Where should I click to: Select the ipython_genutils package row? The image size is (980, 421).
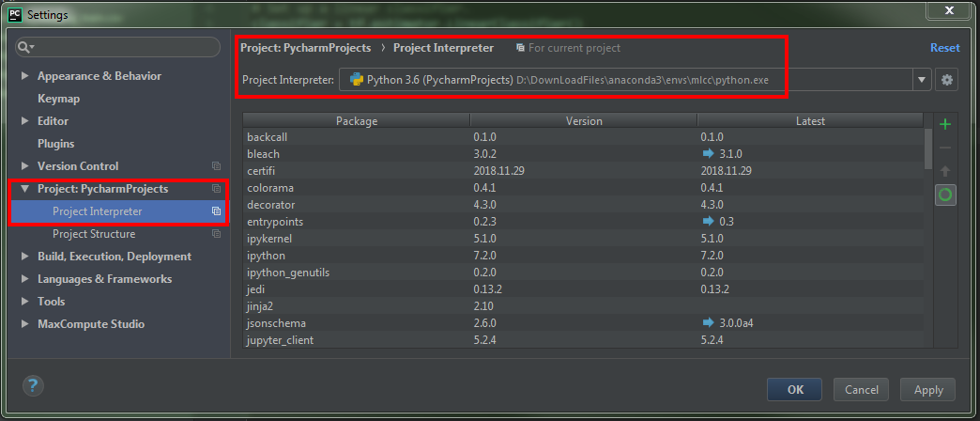point(583,273)
